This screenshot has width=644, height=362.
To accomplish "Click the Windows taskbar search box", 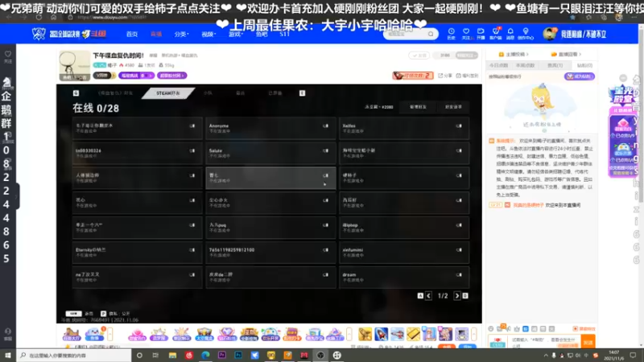I will click(76, 356).
